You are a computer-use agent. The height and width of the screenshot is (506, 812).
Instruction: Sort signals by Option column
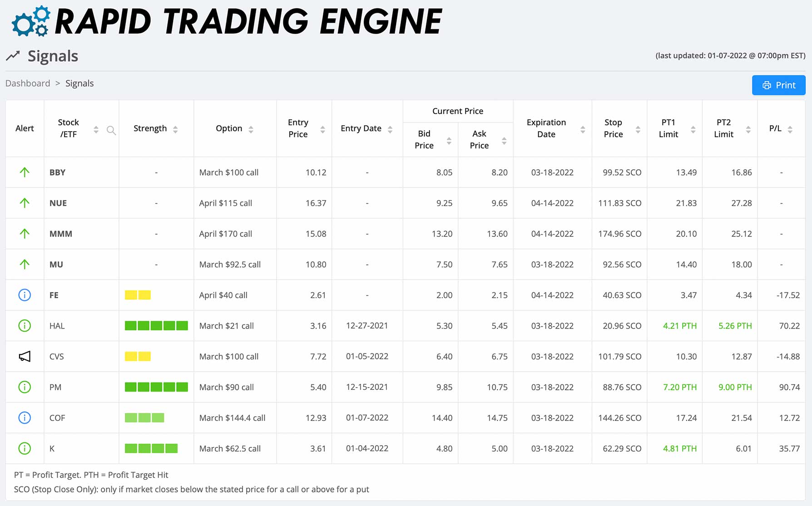pyautogui.click(x=251, y=129)
